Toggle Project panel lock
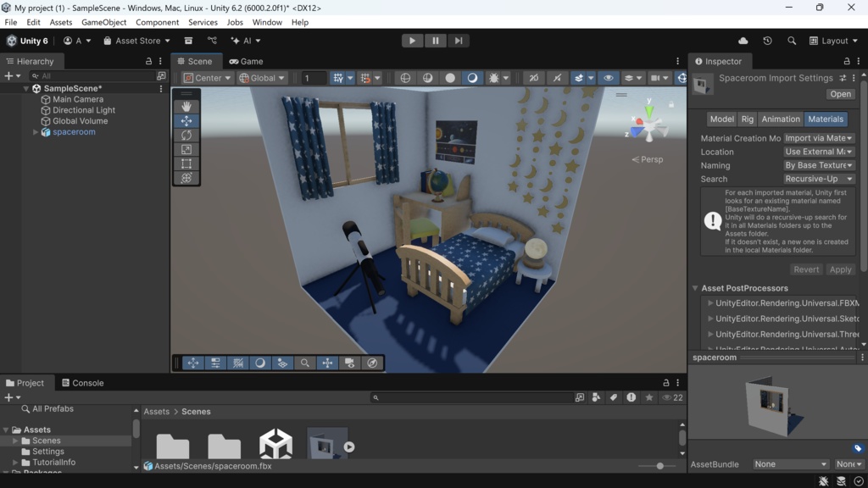This screenshot has width=868, height=488. pyautogui.click(x=666, y=383)
